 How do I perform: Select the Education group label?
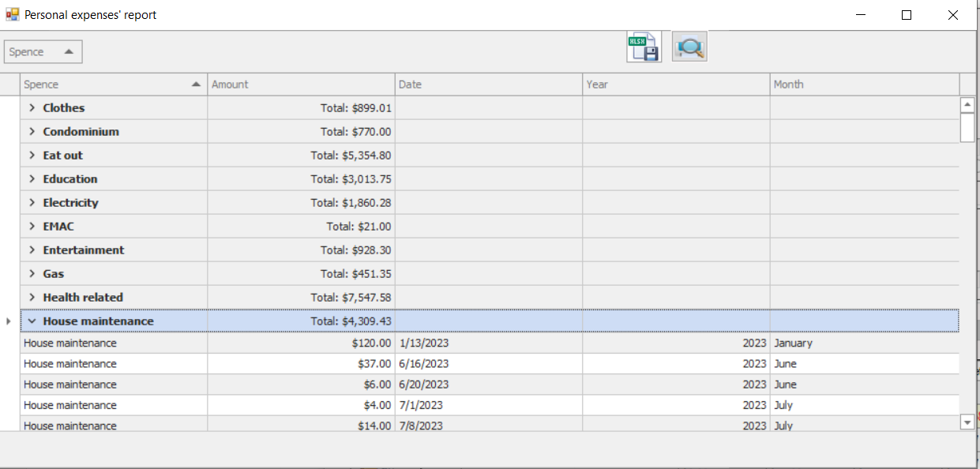pos(70,179)
